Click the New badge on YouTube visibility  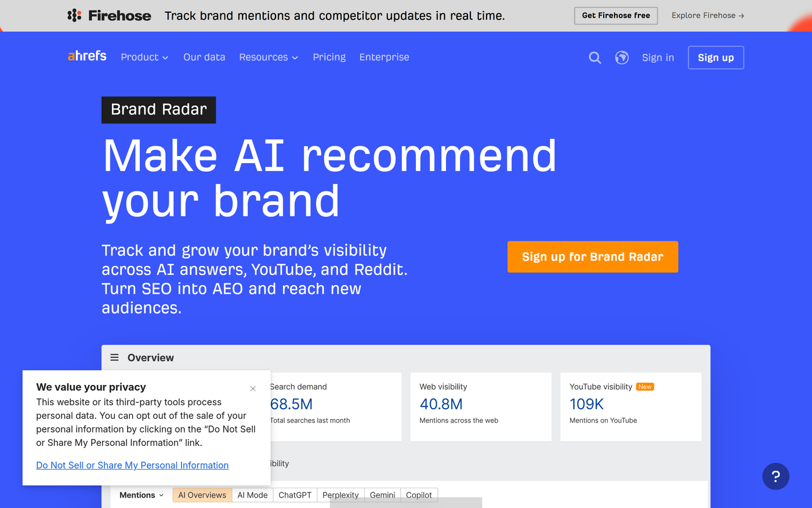pyautogui.click(x=645, y=387)
